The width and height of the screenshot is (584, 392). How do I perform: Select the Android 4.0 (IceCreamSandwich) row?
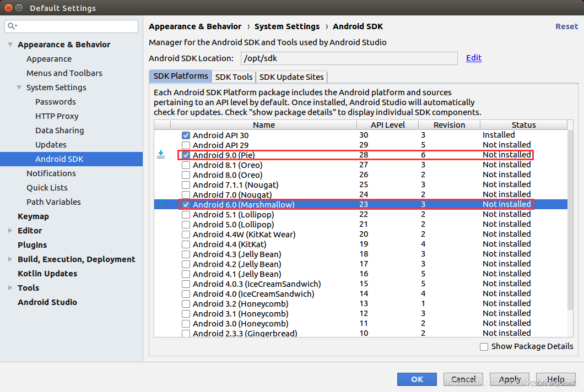pyautogui.click(x=360, y=294)
